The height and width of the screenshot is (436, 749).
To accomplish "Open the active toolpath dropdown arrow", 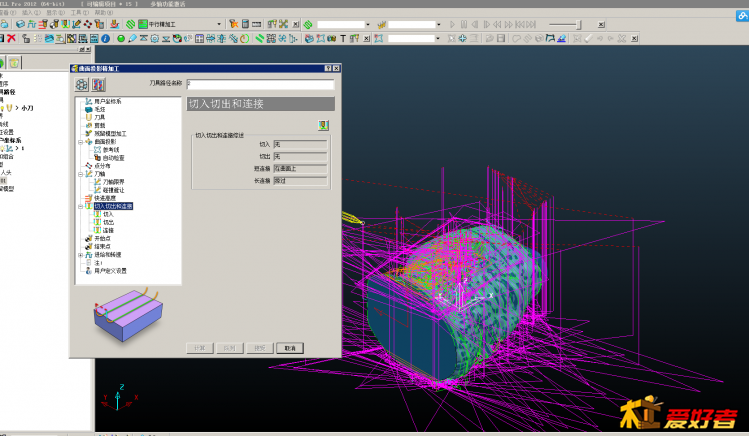I will [x=368, y=24].
